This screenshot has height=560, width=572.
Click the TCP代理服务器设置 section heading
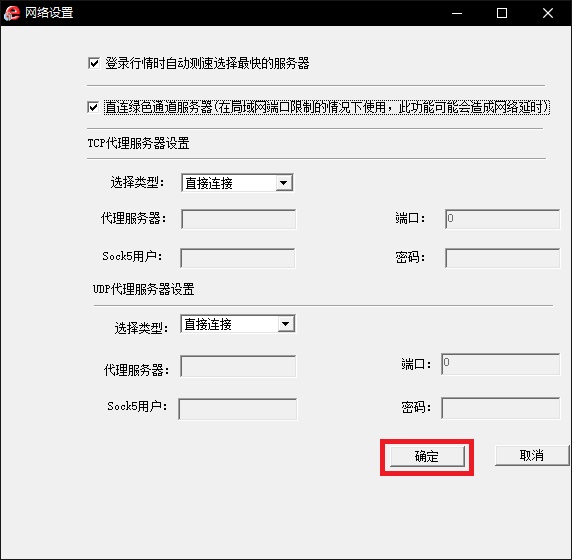138,143
